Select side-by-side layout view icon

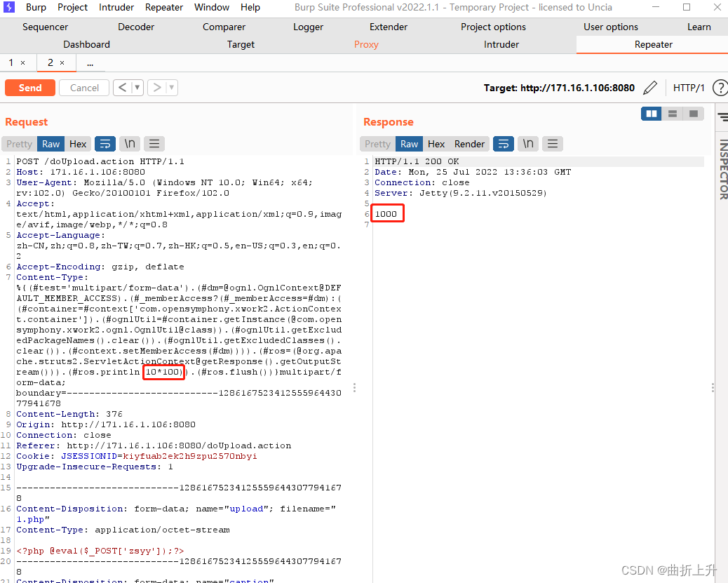click(x=652, y=114)
